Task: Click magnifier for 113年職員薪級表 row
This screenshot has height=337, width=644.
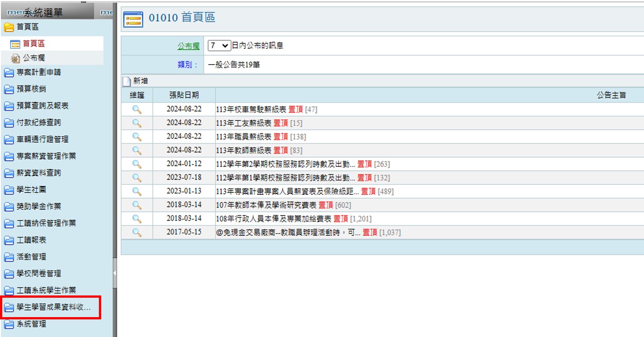Action: click(x=137, y=137)
